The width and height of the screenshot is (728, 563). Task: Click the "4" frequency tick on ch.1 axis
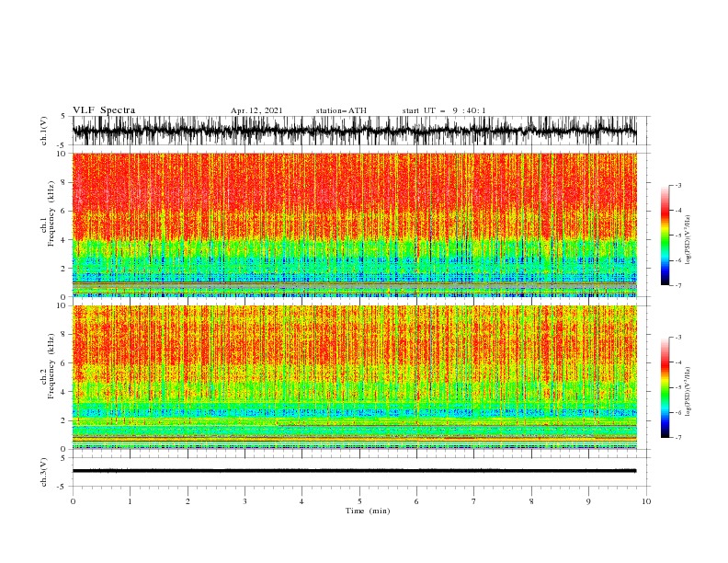point(64,240)
